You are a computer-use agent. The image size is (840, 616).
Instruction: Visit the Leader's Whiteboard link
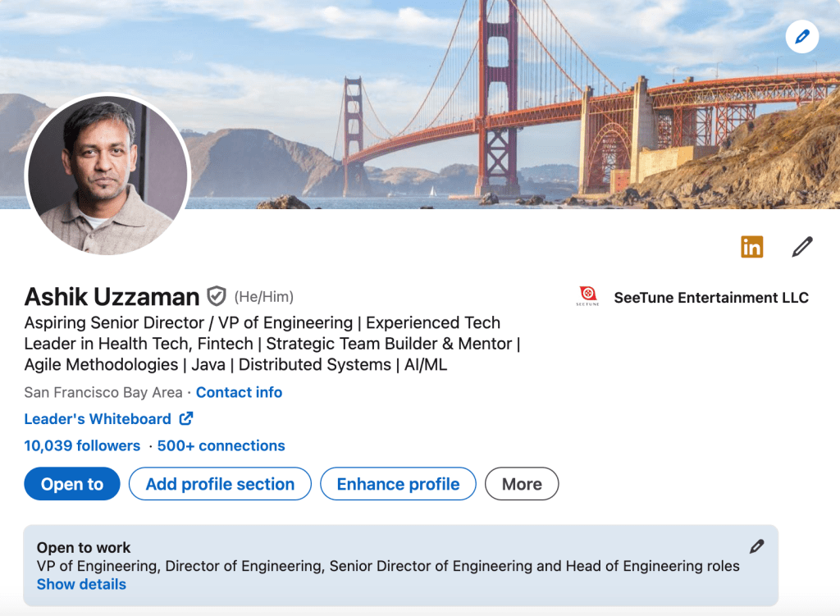point(98,419)
